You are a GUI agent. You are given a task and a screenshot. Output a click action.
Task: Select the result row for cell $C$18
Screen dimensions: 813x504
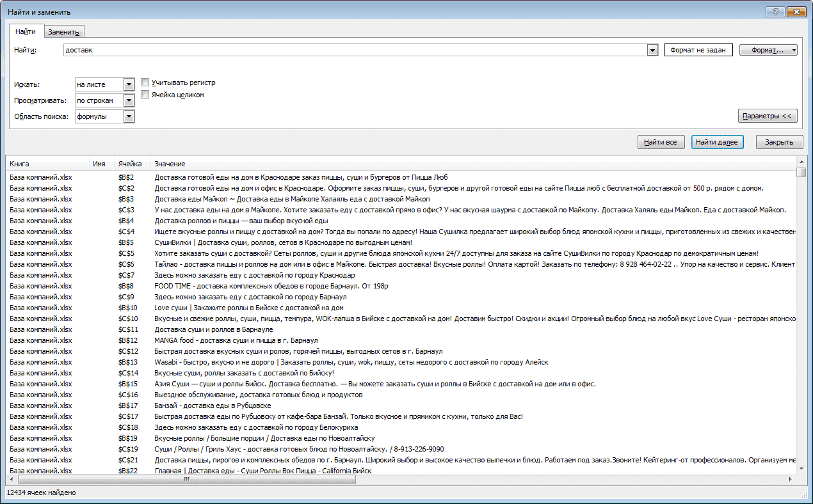pos(401,427)
